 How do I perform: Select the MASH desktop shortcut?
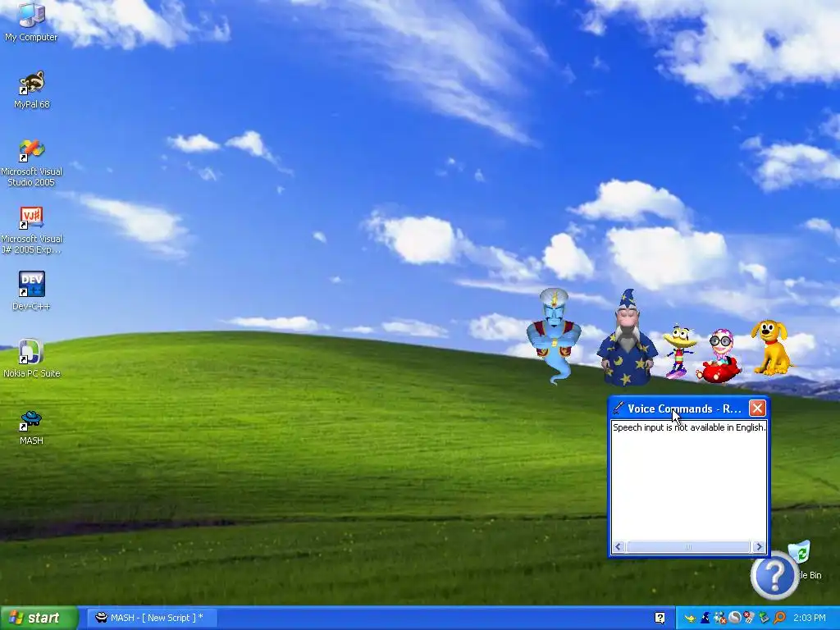tap(31, 426)
